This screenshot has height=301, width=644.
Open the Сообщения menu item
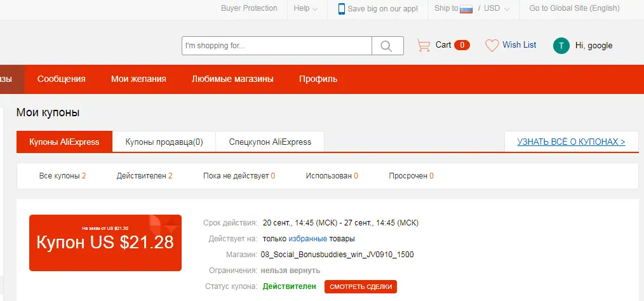coord(61,79)
